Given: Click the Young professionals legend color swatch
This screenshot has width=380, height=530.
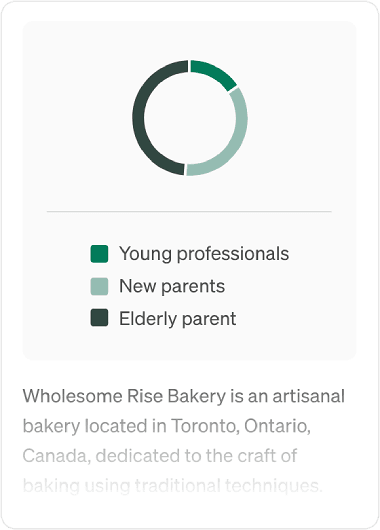Looking at the screenshot, I should 99,254.
